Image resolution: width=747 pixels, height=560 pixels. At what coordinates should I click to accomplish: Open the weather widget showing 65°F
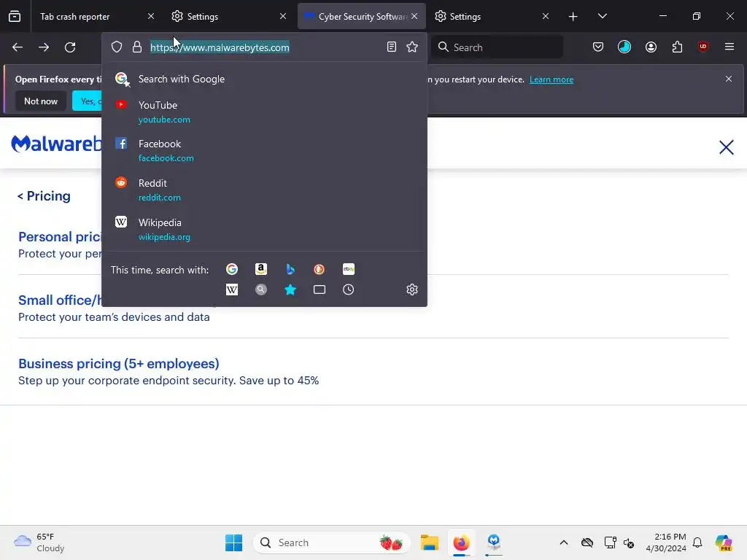39,542
